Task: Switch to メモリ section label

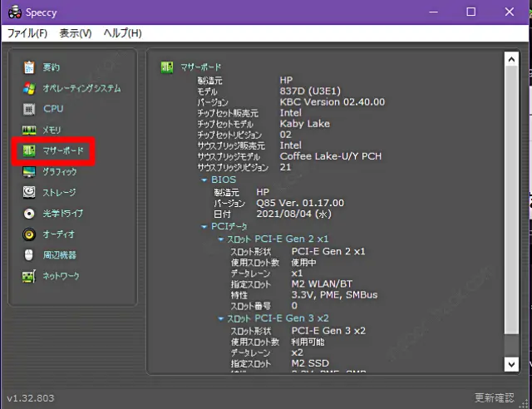Action: coord(52,130)
